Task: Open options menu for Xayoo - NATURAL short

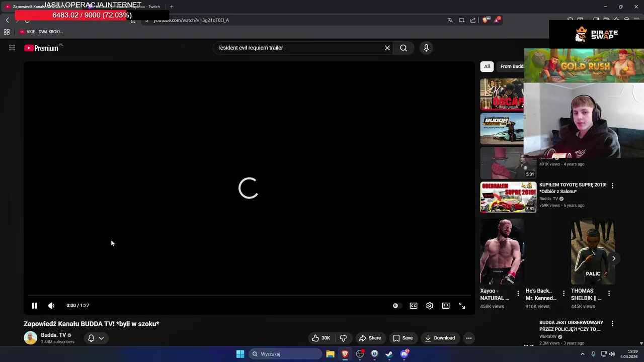Action: click(518, 293)
